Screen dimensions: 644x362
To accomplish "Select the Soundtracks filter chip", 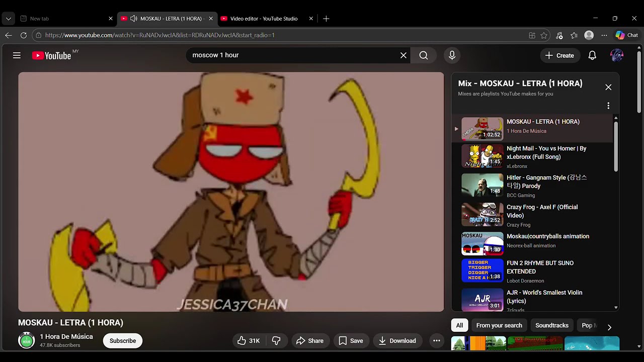I will tap(551, 325).
